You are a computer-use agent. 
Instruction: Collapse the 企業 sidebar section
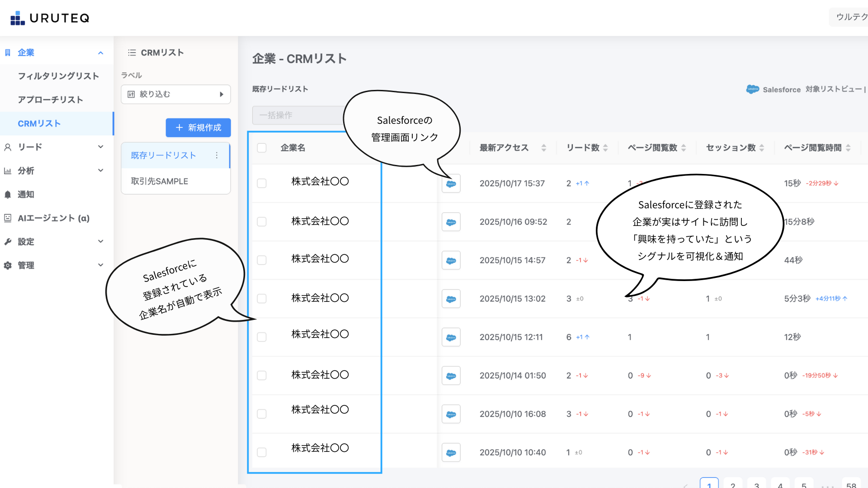click(100, 53)
